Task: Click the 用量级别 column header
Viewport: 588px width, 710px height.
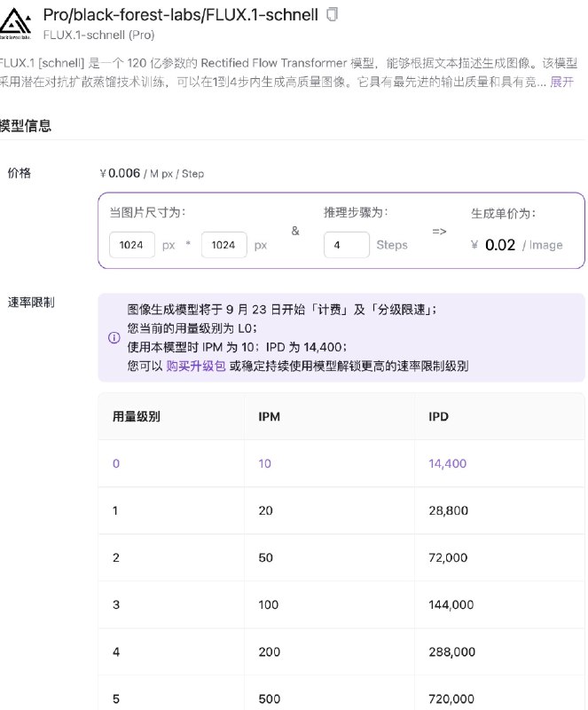Action: click(x=137, y=416)
